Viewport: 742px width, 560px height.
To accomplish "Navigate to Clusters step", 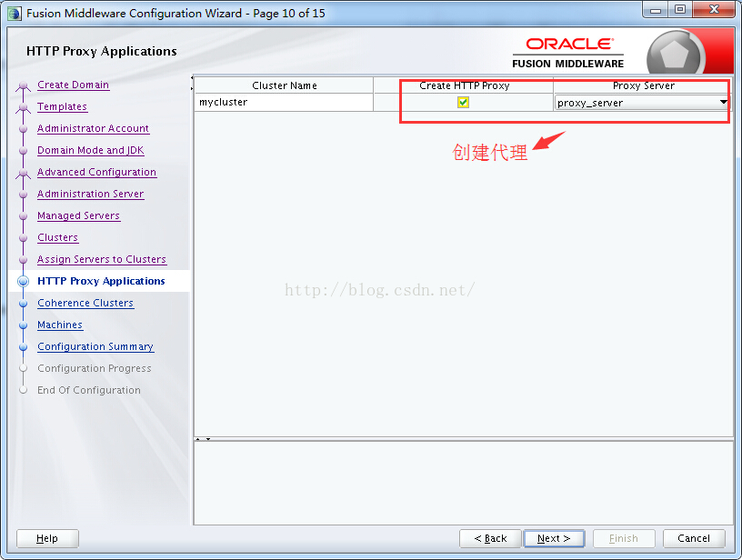I will 57,237.
